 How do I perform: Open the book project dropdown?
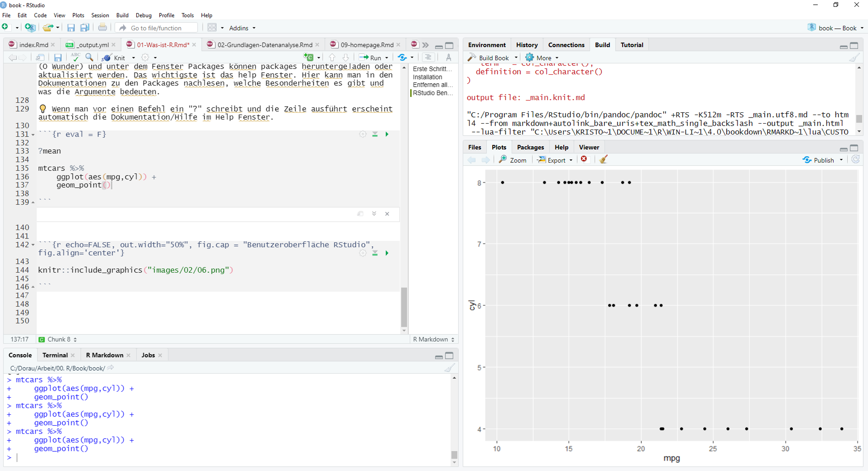(835, 28)
